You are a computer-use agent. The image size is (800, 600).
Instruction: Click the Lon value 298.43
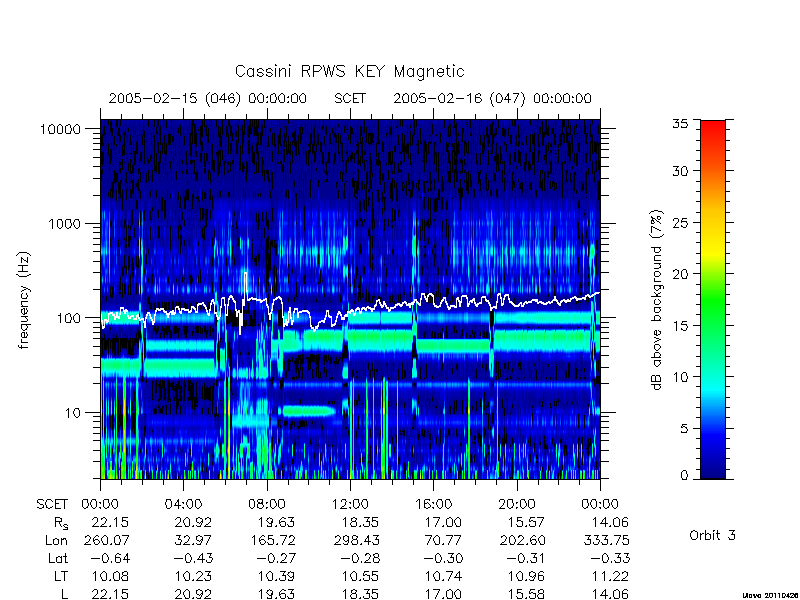tap(356, 540)
